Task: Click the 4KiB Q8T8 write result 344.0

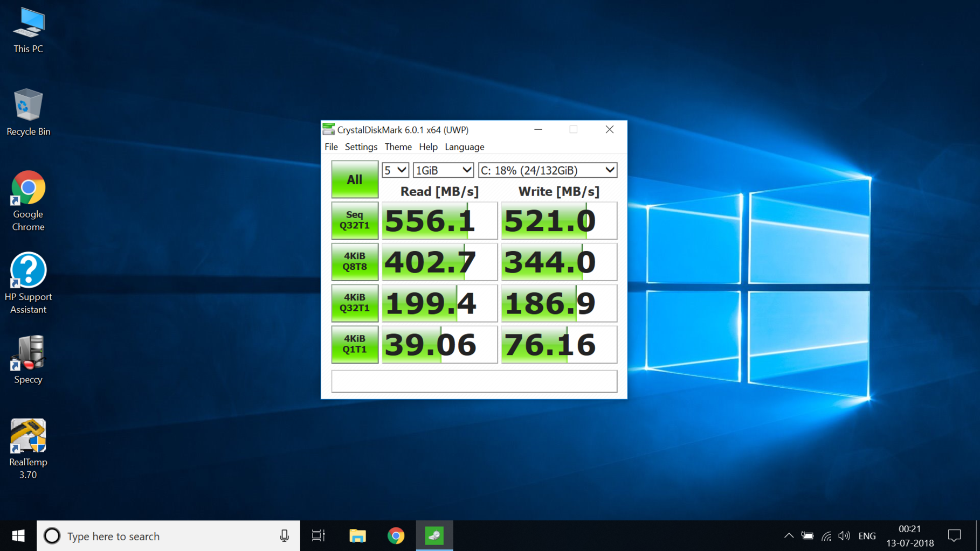Action: tap(559, 262)
